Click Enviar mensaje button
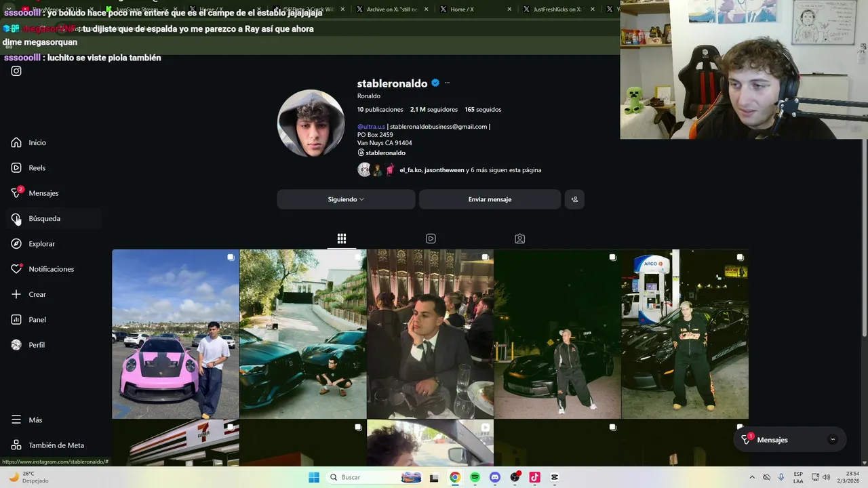This screenshot has height=488, width=868. [490, 199]
